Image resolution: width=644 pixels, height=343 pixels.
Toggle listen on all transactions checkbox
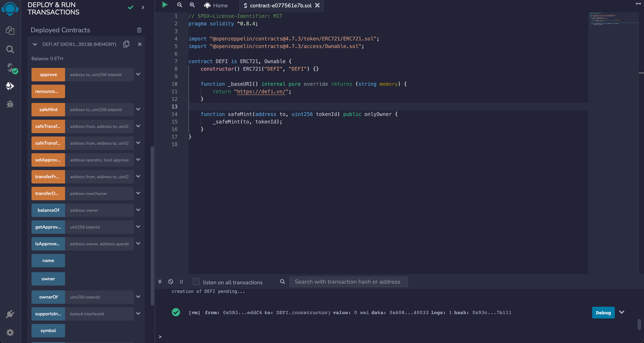click(x=196, y=282)
